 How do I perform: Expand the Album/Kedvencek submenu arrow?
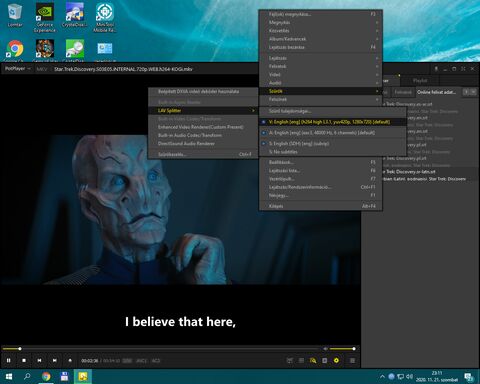pos(377,39)
